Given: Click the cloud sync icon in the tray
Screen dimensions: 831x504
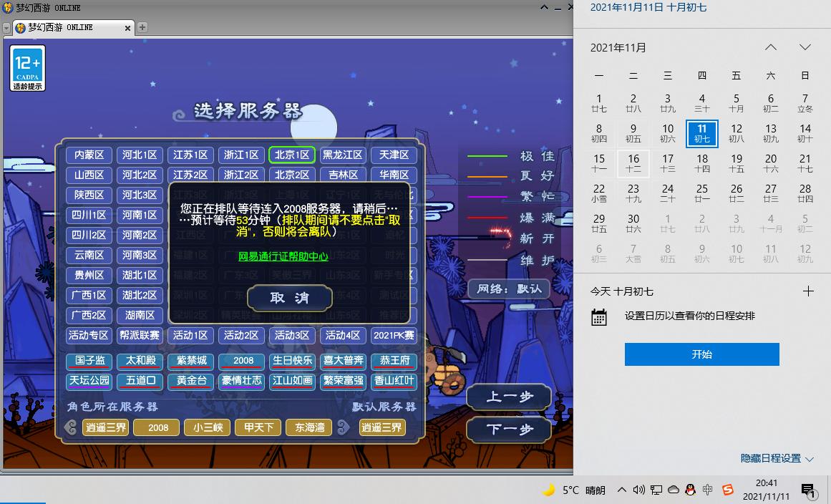Looking at the screenshot, I should 673,490.
